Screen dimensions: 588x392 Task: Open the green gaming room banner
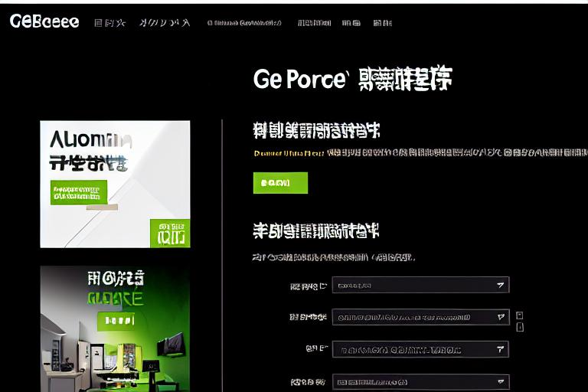point(115,328)
